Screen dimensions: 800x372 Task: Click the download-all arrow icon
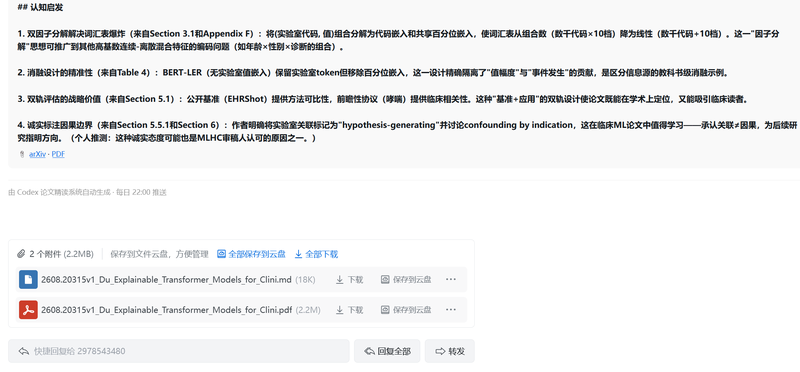pos(298,254)
